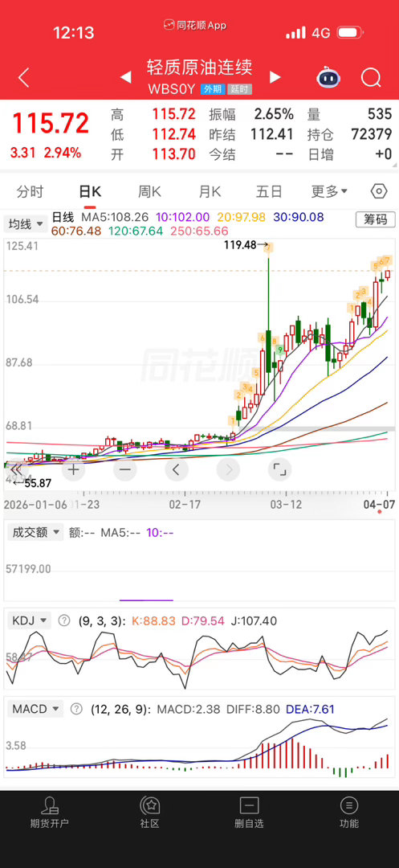Tap the 250:65.66 moving average legend

click(199, 231)
